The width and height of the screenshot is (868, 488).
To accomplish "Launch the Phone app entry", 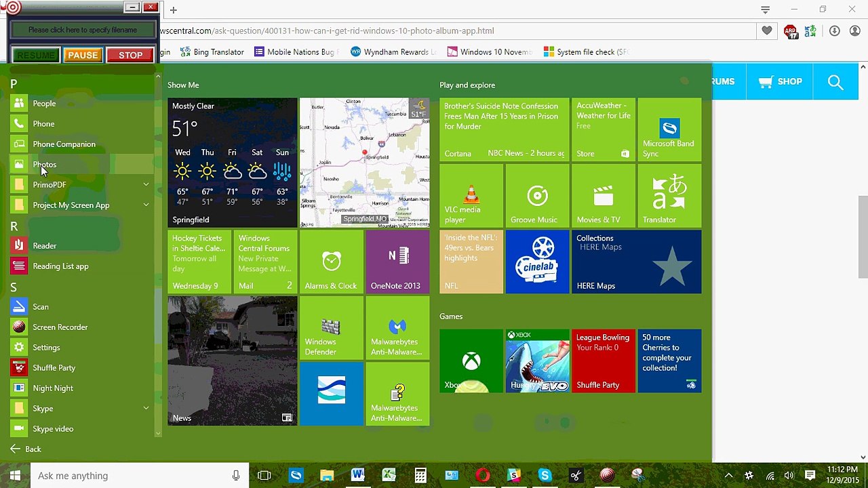I will tap(81, 124).
